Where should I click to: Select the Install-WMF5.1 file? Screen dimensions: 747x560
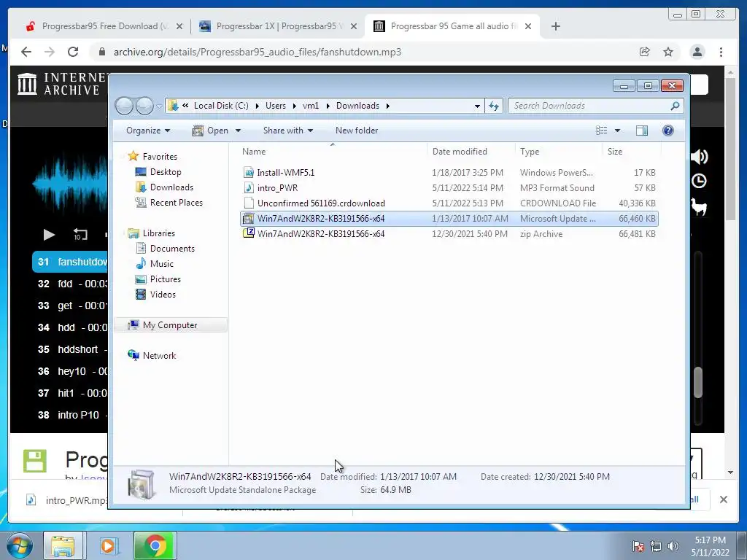tap(449, 172)
